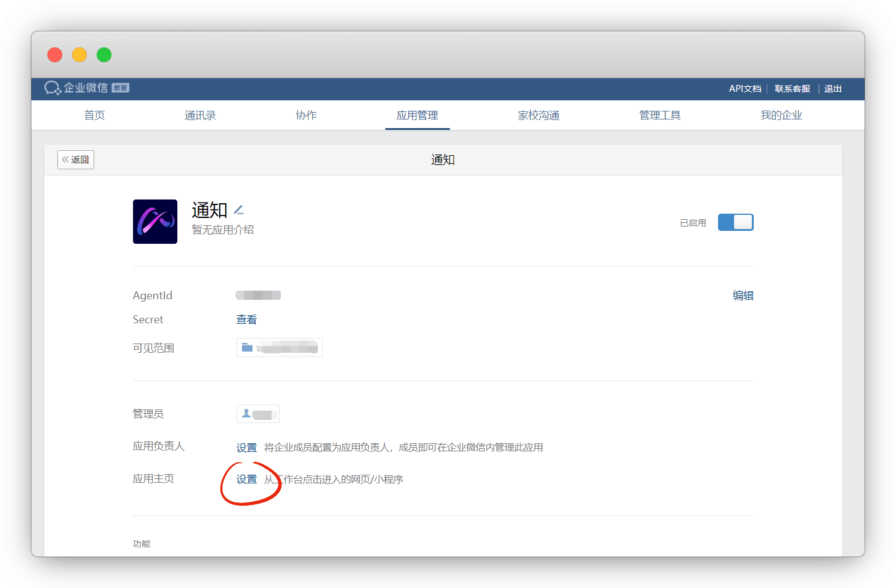Screen dimensions: 896x588
Task: Switch to 管理工具 tab
Action: (660, 116)
